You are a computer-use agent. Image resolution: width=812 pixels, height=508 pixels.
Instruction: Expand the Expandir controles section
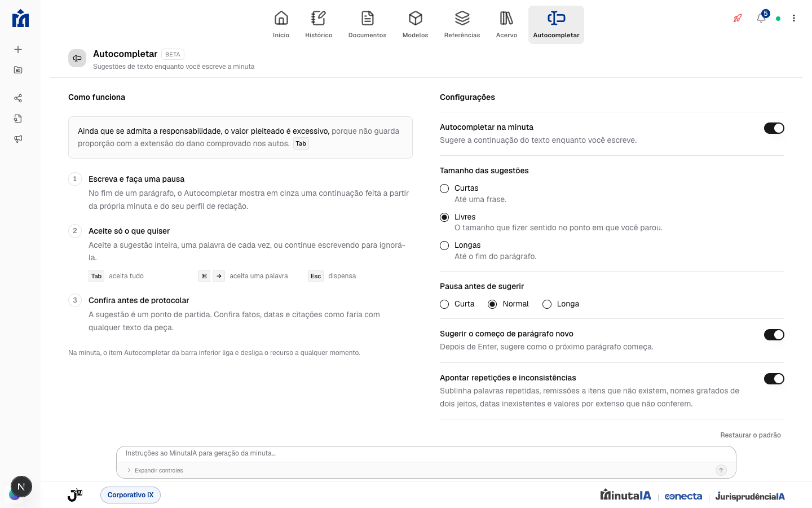coord(155,470)
